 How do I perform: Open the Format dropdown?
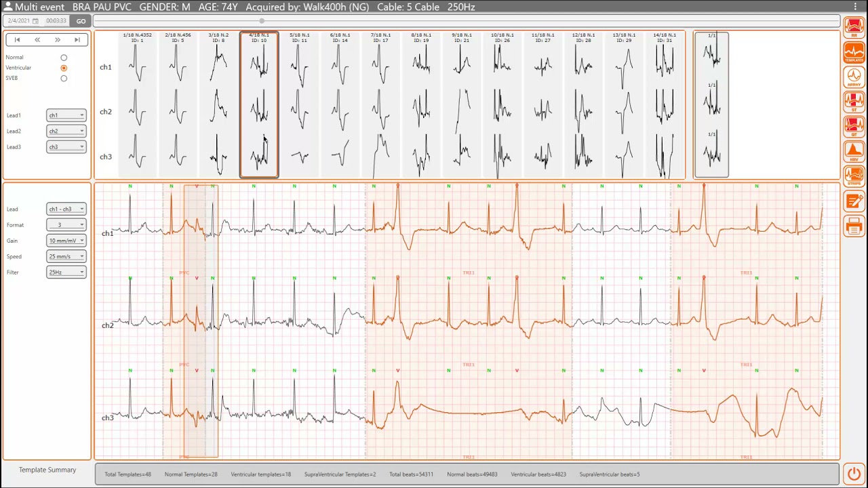66,224
